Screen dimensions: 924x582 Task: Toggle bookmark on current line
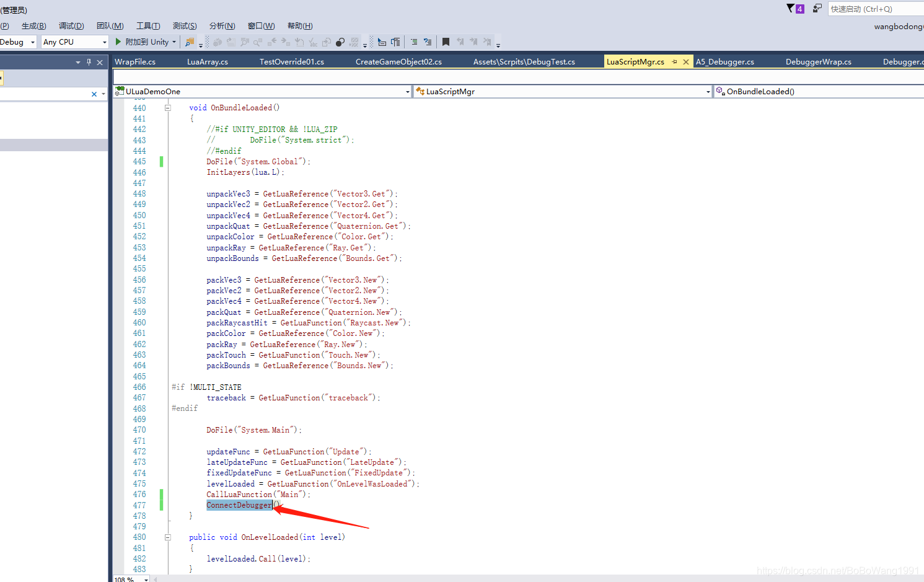click(x=446, y=42)
